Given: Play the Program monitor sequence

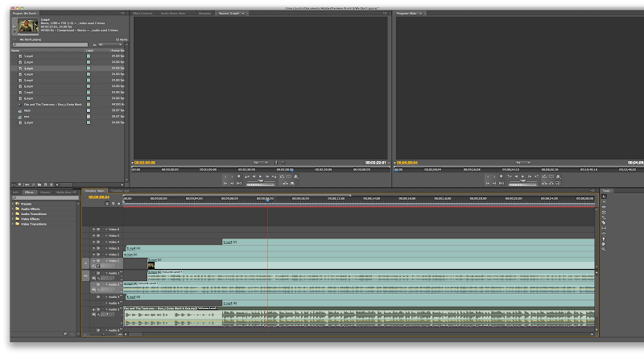Looking at the screenshot, I should click(x=522, y=176).
